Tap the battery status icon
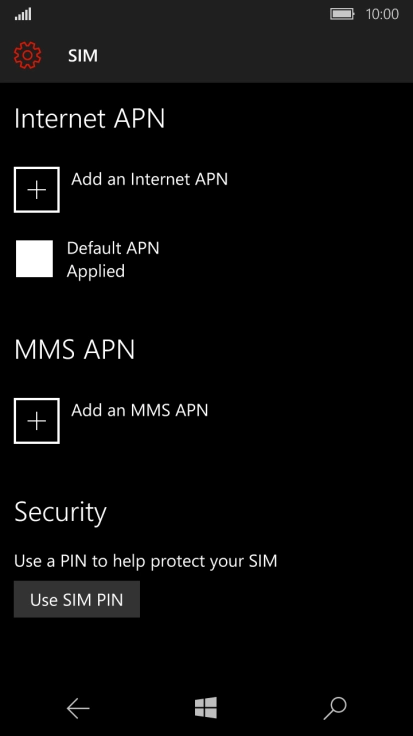 coord(342,14)
